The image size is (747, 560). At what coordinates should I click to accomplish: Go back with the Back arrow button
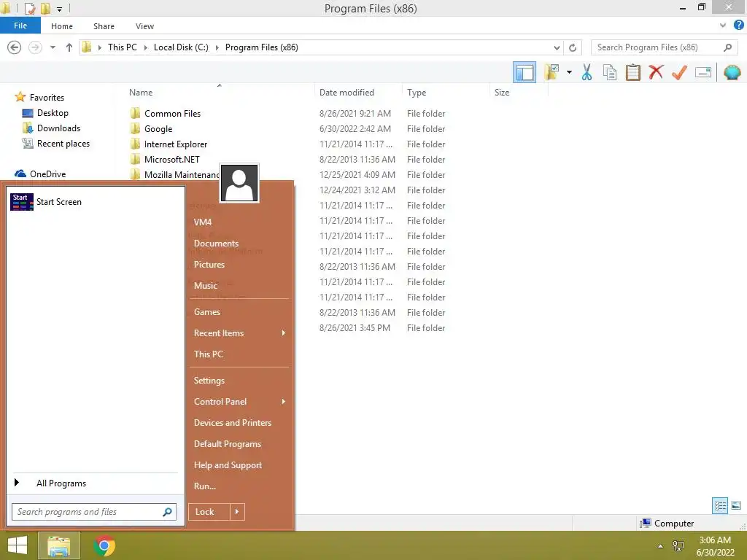coord(15,47)
